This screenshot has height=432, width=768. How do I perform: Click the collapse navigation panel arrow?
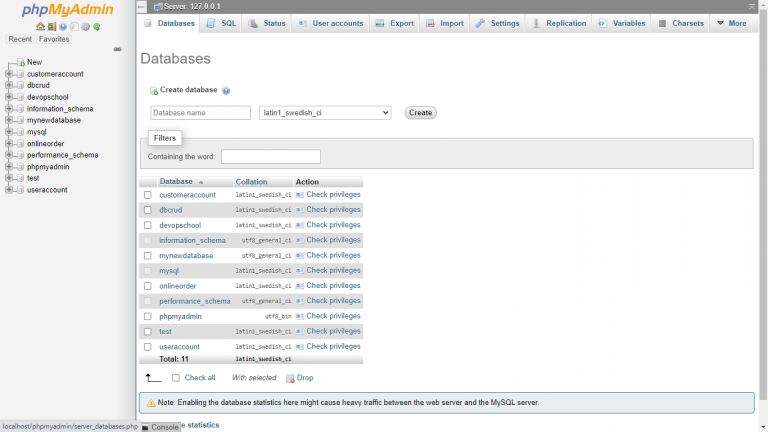click(x=142, y=6)
